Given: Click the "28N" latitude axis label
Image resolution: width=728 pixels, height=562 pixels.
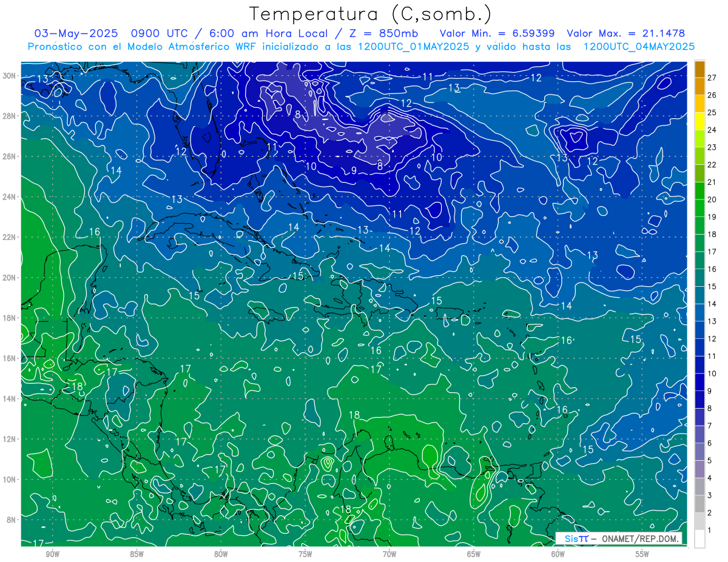Looking at the screenshot, I should pos(10,116).
